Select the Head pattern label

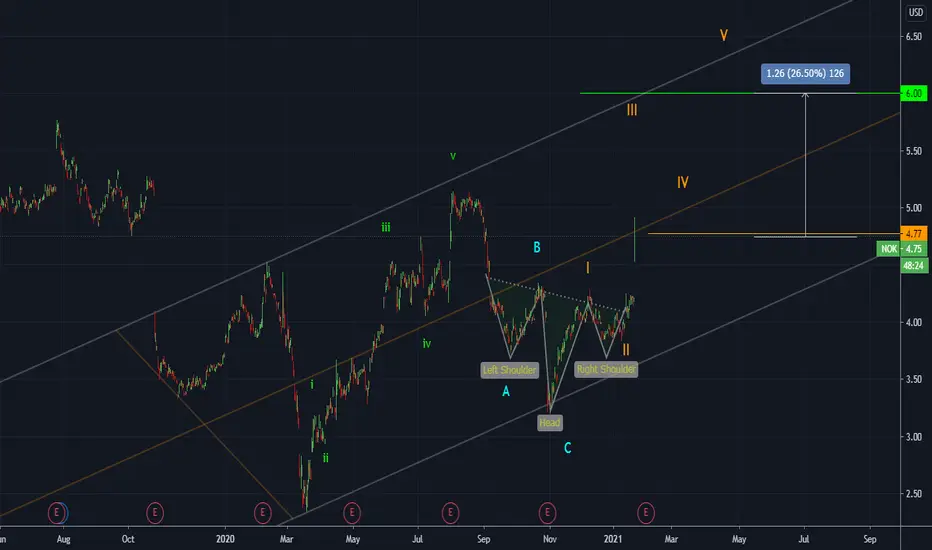(x=549, y=423)
